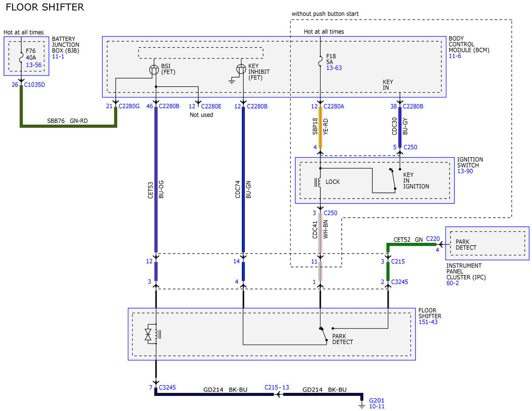The image size is (532, 411).
Task: Click the G201 ground symbol
Action: (x=362, y=405)
